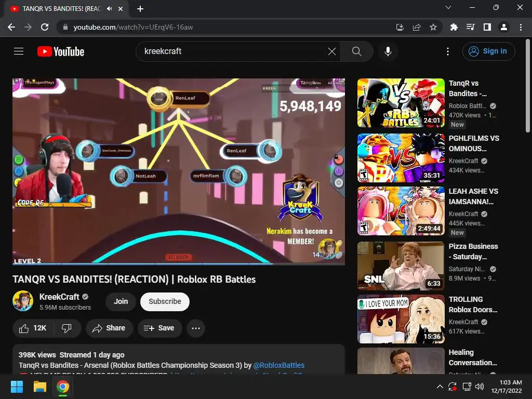Expand the video description box

(179, 361)
